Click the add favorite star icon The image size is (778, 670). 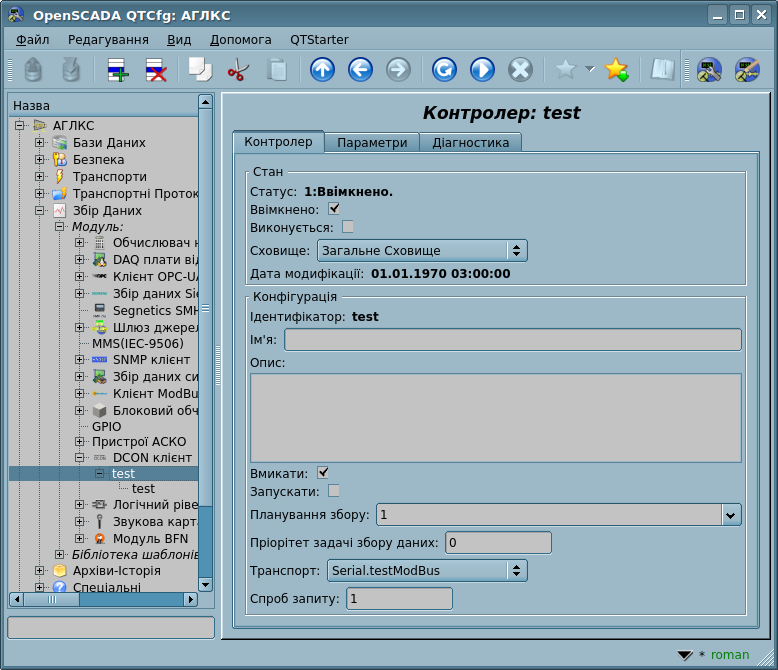pos(616,70)
